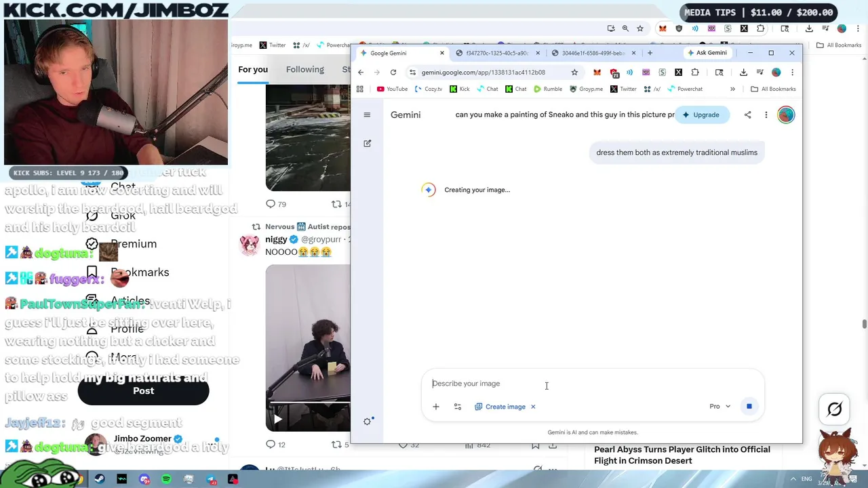868x488 pixels.
Task: Open Gemini tools options icon
Action: [458, 407]
